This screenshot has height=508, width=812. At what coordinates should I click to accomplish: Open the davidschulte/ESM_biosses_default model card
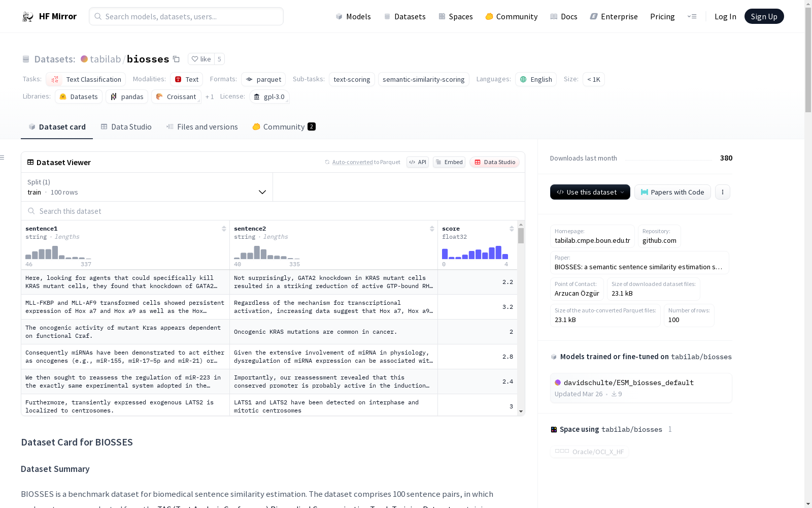[641, 388]
